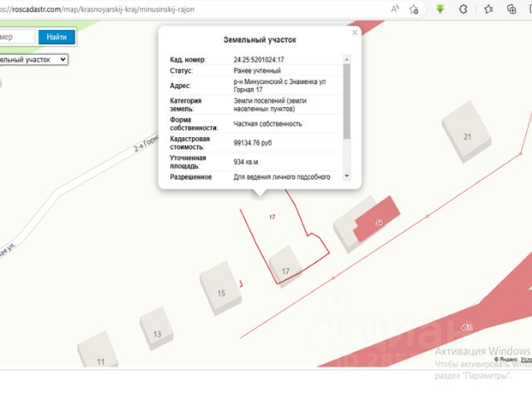
Task: Open the browser Extensions puzzle icon
Action: (465, 9)
